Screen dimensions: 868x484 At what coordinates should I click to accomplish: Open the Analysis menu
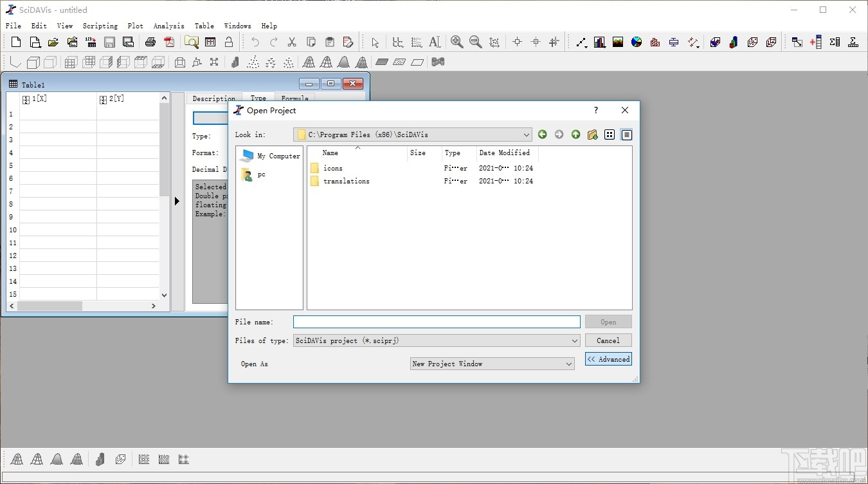click(x=168, y=26)
